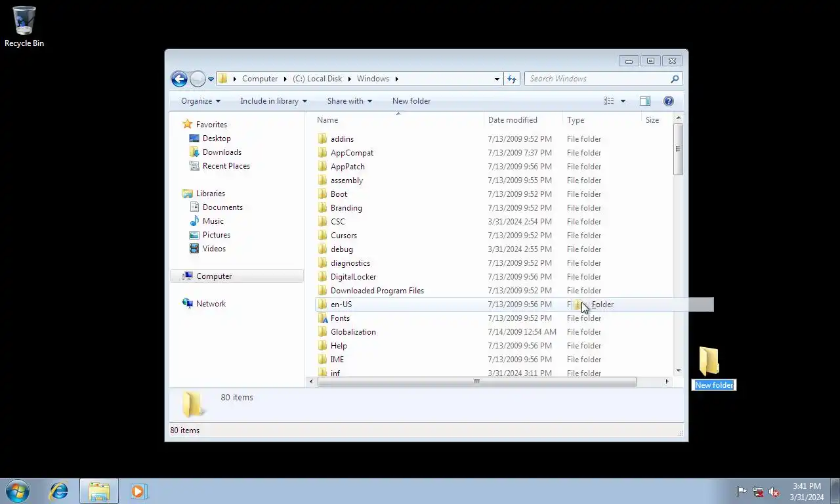
Task: Open Help with the question mark icon
Action: [x=669, y=101]
